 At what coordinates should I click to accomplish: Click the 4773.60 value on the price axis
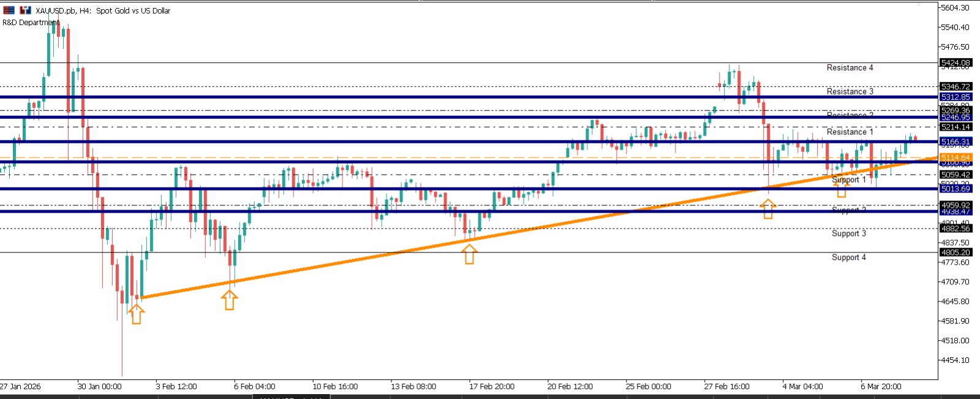956,262
